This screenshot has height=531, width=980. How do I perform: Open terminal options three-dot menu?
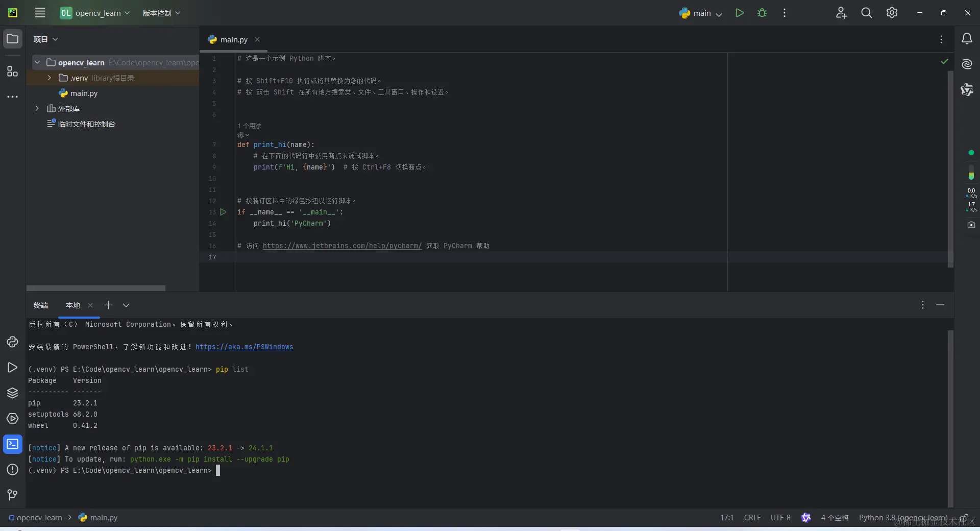click(x=922, y=305)
